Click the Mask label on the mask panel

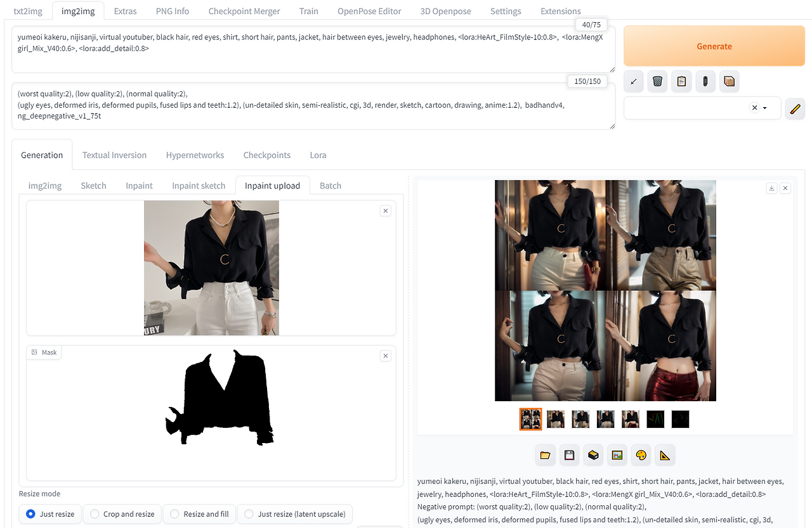tap(44, 352)
